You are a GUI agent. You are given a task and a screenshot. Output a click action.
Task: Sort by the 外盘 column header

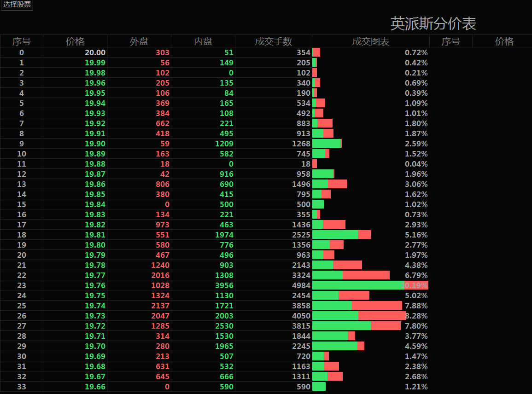pos(139,41)
